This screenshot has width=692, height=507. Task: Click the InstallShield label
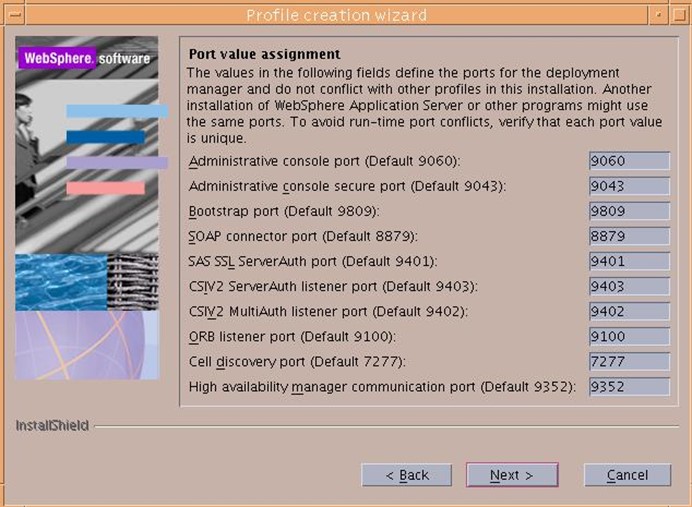pyautogui.click(x=52, y=426)
